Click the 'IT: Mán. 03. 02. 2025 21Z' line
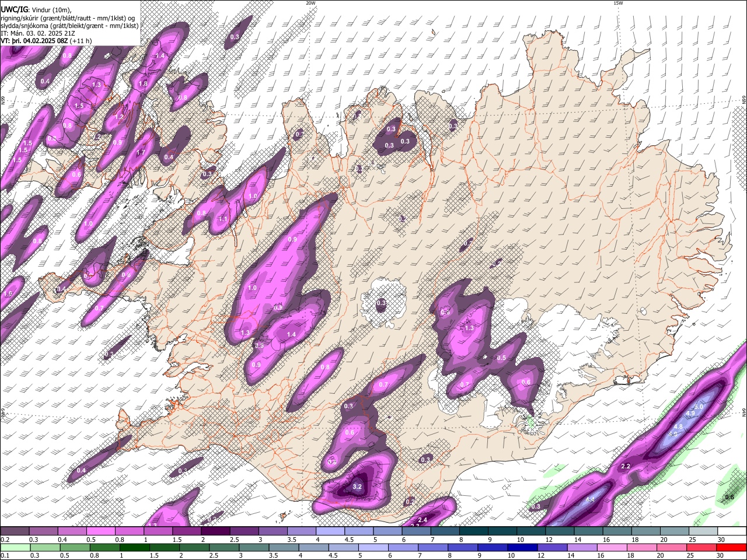Viewport: 747px width, 560px height. [39, 33]
